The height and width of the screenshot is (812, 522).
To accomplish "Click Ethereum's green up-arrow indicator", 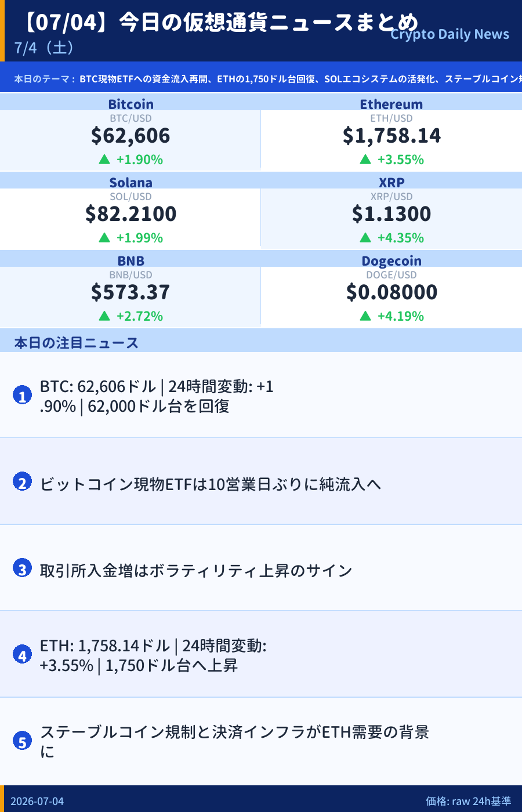I will click(365, 159).
